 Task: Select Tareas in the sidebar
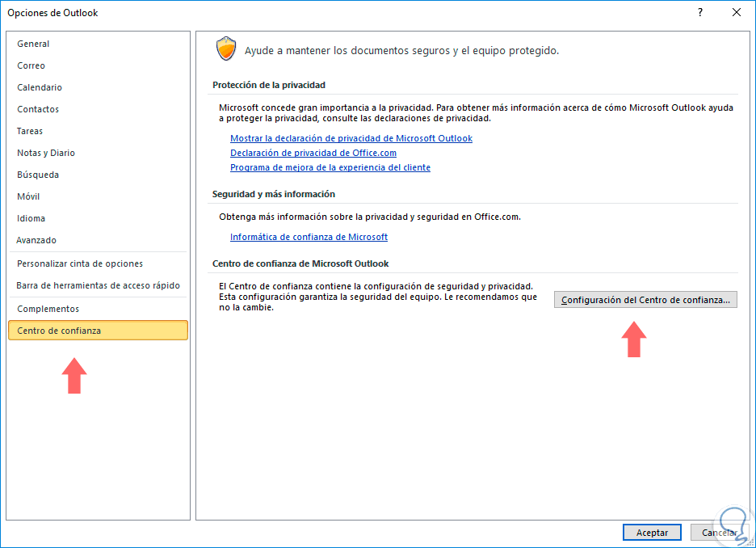pyautogui.click(x=30, y=131)
